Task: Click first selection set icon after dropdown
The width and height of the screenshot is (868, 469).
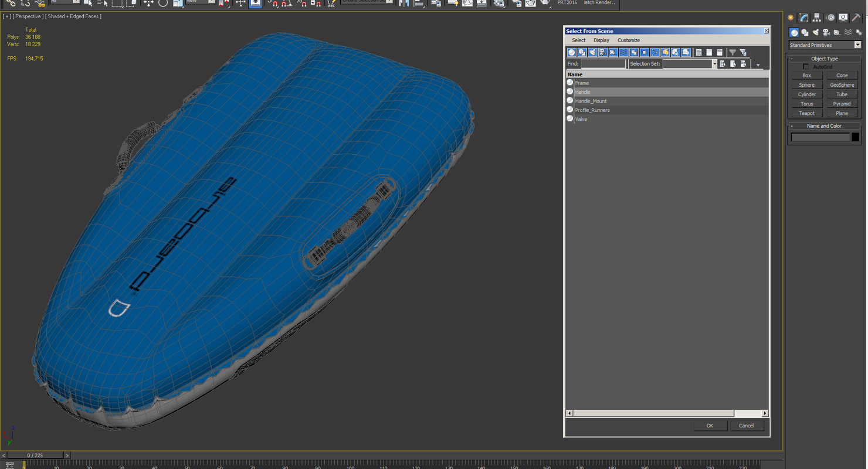Action: (x=723, y=64)
